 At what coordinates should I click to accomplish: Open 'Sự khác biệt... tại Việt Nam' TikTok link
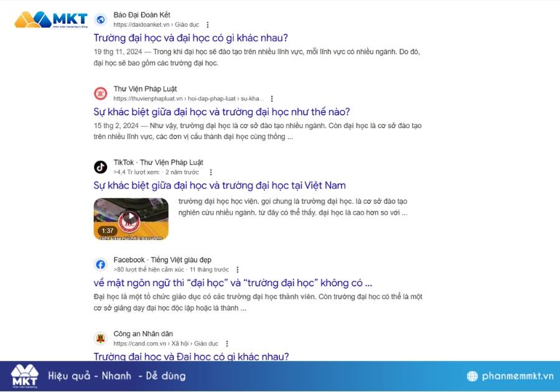coord(220,185)
